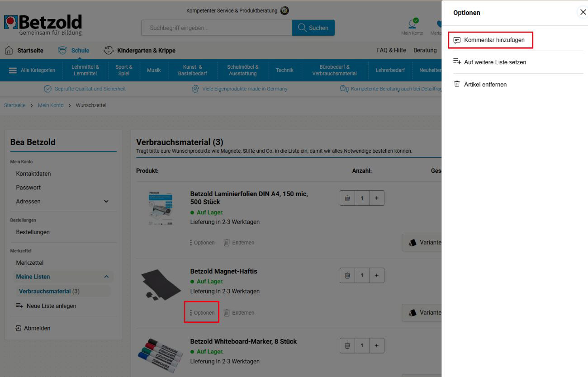Select Kommentar hinzufügen option
The height and width of the screenshot is (377, 588).
coord(490,40)
